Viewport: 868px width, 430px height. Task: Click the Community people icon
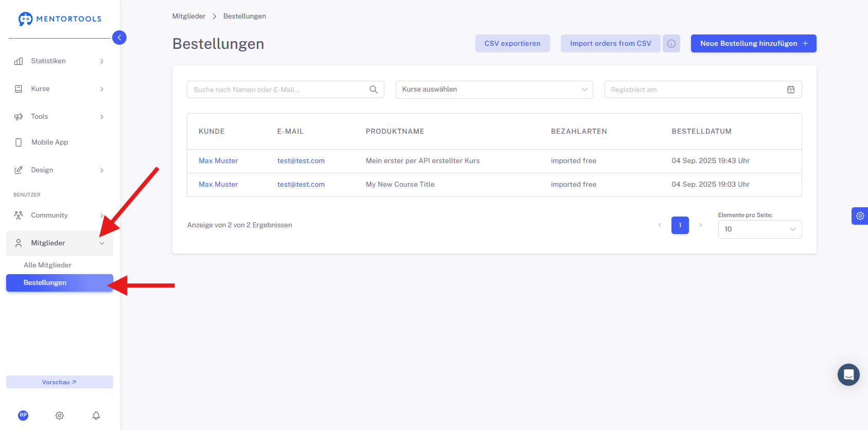pos(19,216)
